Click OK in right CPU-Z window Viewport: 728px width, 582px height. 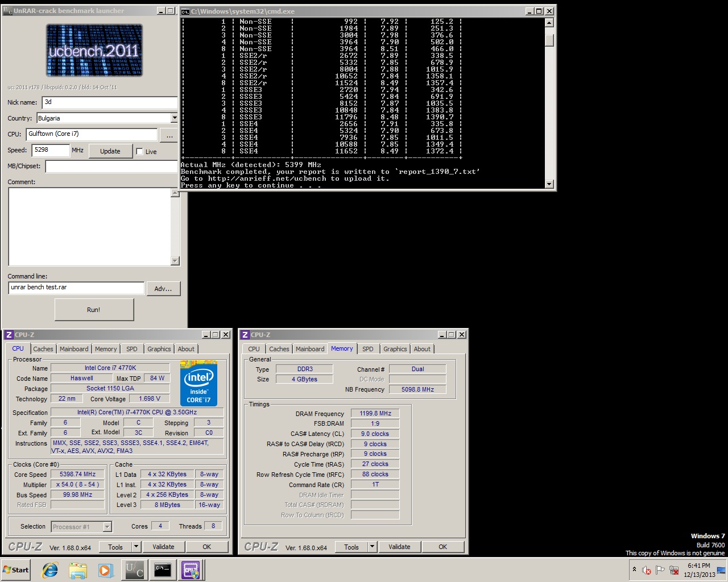pyautogui.click(x=443, y=547)
